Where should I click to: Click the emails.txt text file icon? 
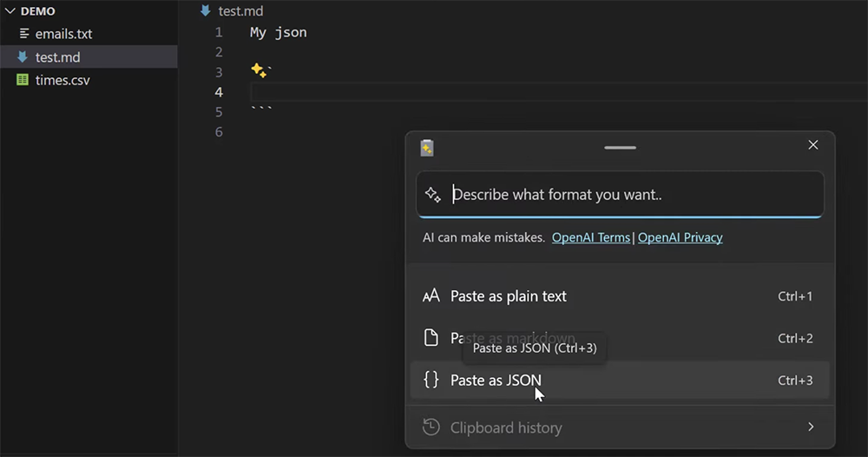pos(23,34)
